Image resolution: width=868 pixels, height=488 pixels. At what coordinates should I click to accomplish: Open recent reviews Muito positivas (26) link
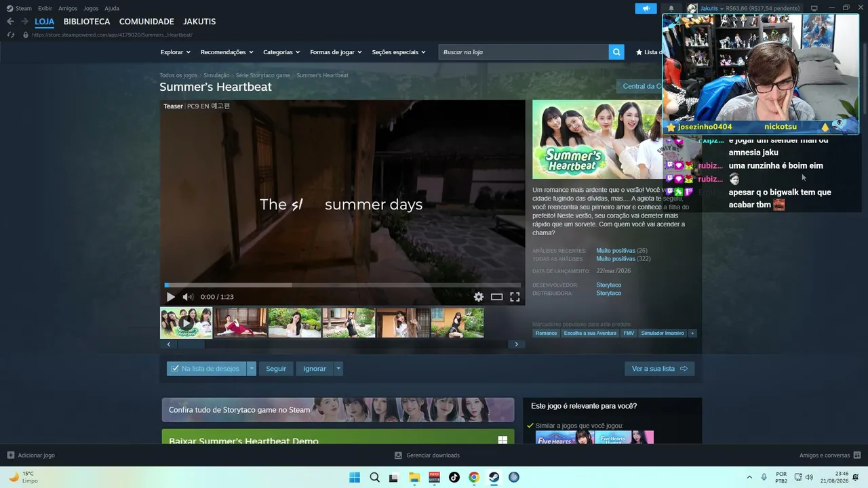tap(622, 251)
